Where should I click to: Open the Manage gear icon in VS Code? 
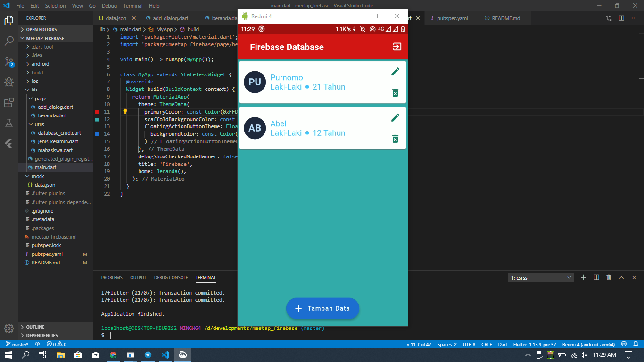coord(9,329)
